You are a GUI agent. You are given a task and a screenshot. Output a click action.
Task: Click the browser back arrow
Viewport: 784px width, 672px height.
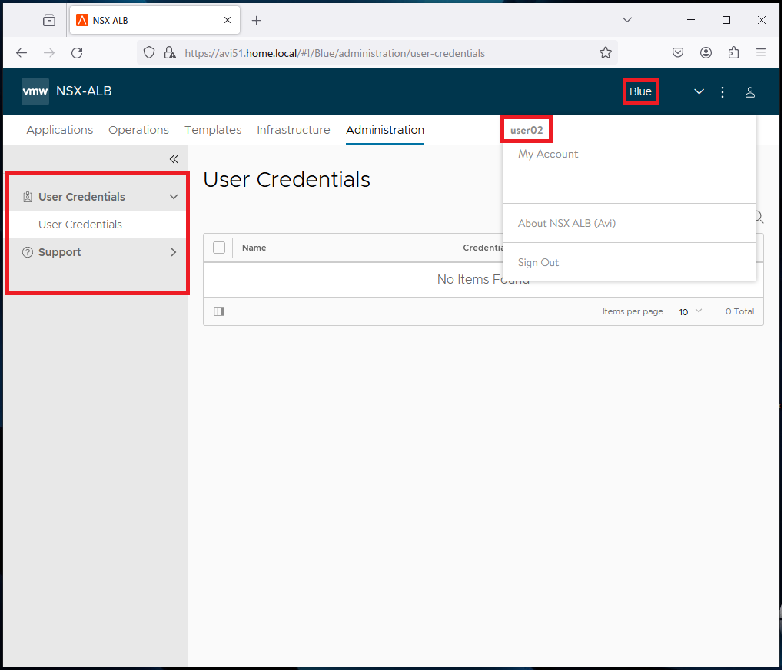tap(22, 53)
